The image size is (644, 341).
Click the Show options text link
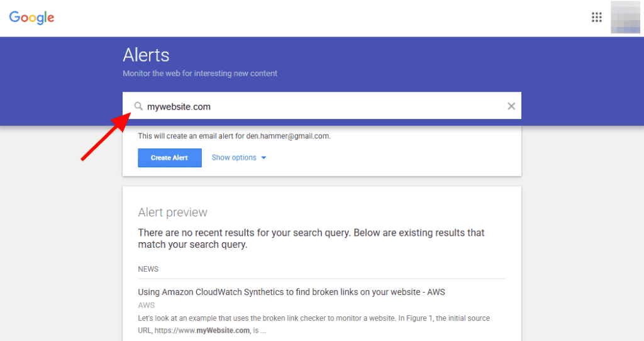click(234, 157)
